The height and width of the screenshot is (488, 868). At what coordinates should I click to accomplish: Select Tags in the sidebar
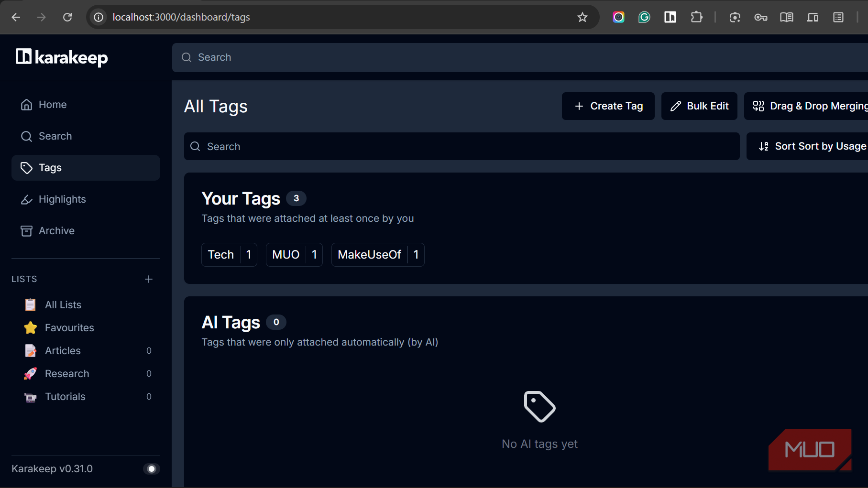(x=86, y=168)
